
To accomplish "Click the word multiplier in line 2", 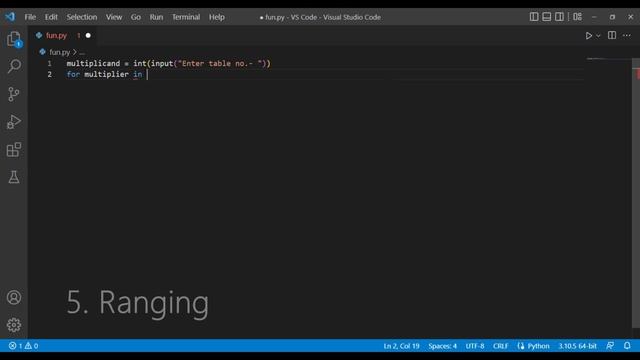I will (x=106, y=74).
